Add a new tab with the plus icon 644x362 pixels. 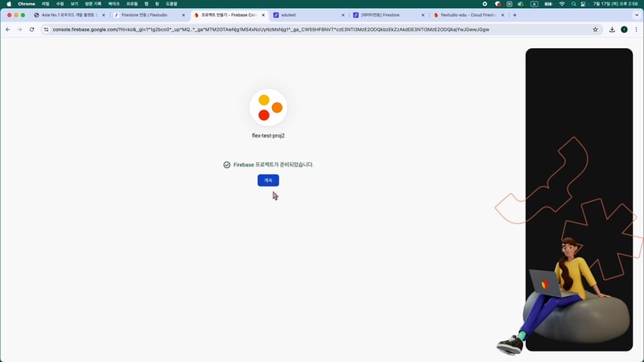(x=514, y=15)
